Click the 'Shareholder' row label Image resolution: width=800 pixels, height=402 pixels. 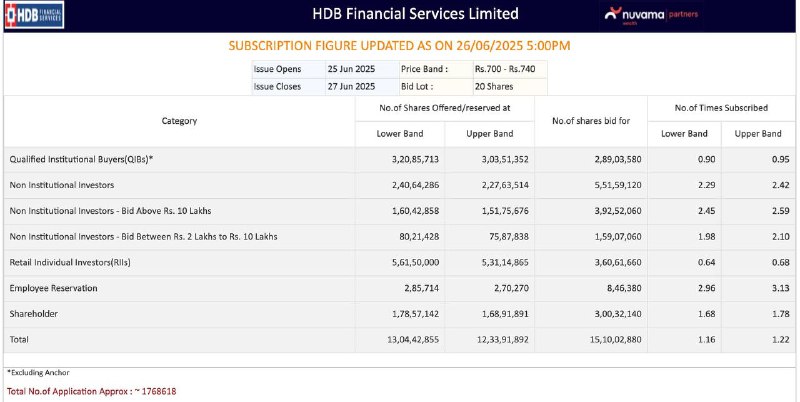(34, 314)
